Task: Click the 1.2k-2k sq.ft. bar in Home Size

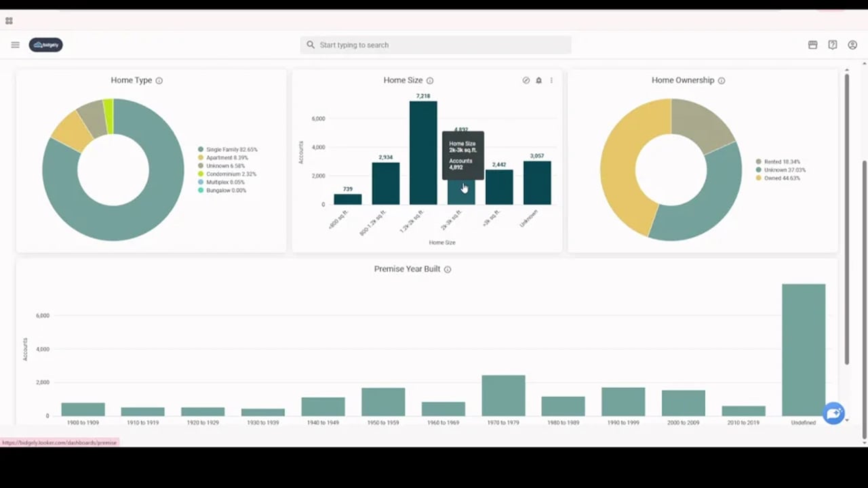Action: pyautogui.click(x=423, y=152)
